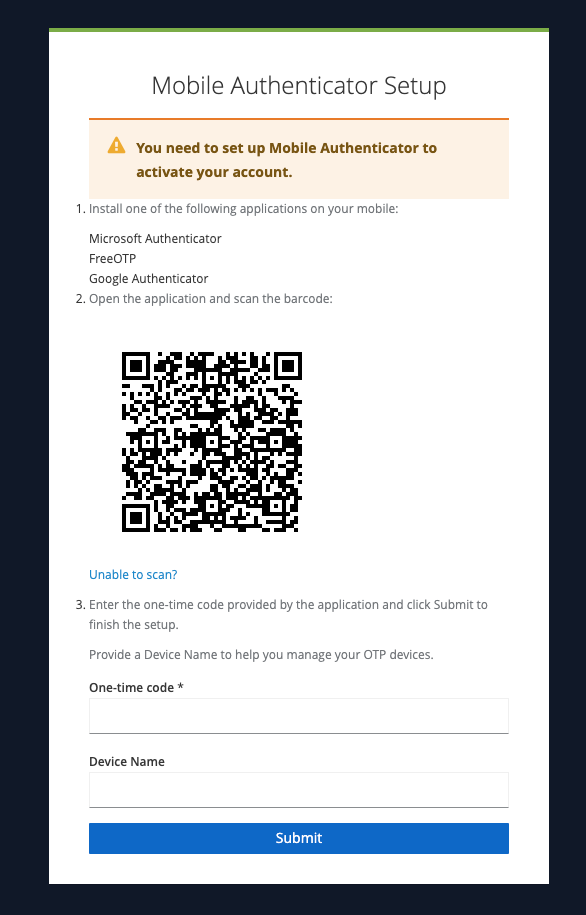Select the Google Authenticator list entry
Image resolution: width=586 pixels, height=915 pixels.
[149, 278]
